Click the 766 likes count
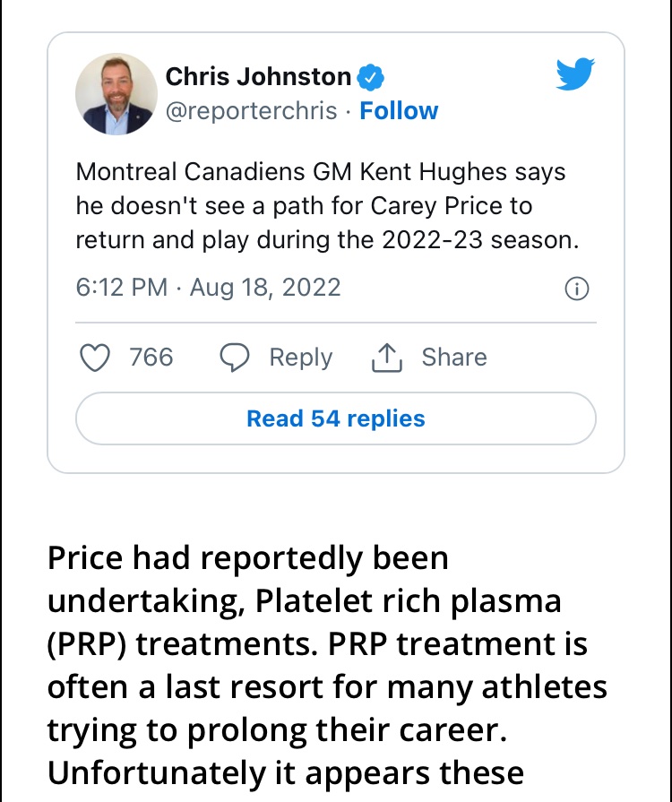The height and width of the screenshot is (802, 672). click(x=151, y=357)
